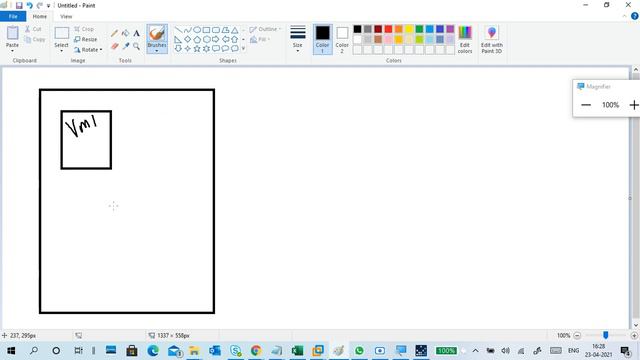The image size is (640, 360).
Task: Open the Brushes dropdown arrow
Action: pos(157,51)
